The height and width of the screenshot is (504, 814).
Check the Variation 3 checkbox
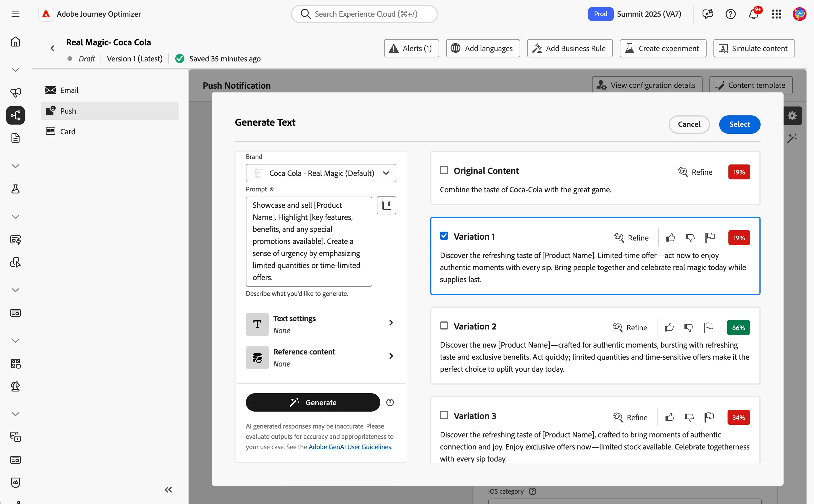coord(444,415)
